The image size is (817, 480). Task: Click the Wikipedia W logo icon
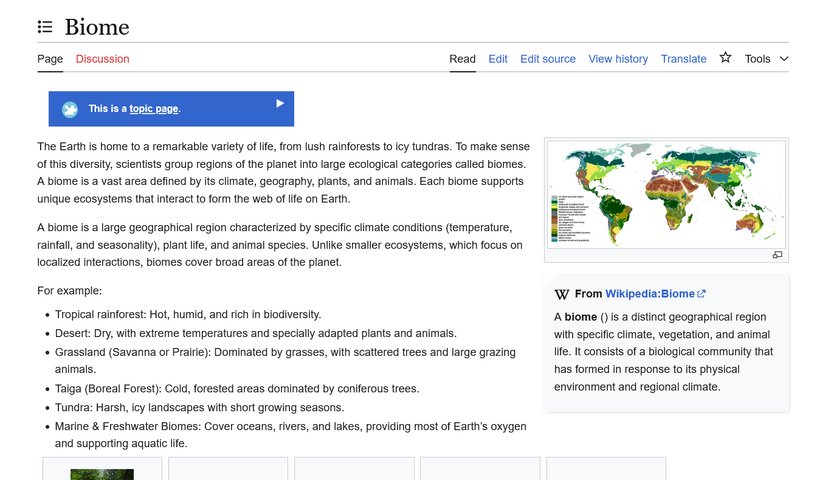tap(562, 294)
